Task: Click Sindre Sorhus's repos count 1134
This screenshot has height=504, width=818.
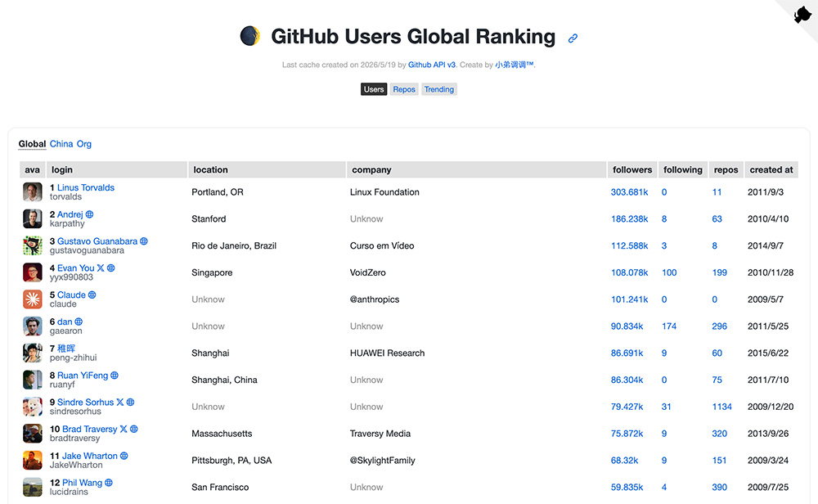Action: tap(722, 407)
